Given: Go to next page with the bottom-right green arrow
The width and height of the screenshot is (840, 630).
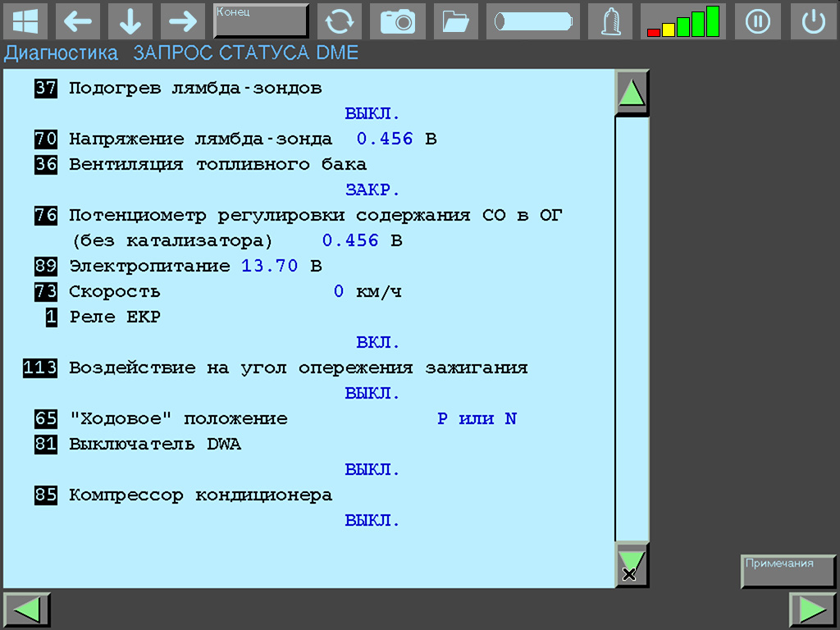Looking at the screenshot, I should coord(812,610).
